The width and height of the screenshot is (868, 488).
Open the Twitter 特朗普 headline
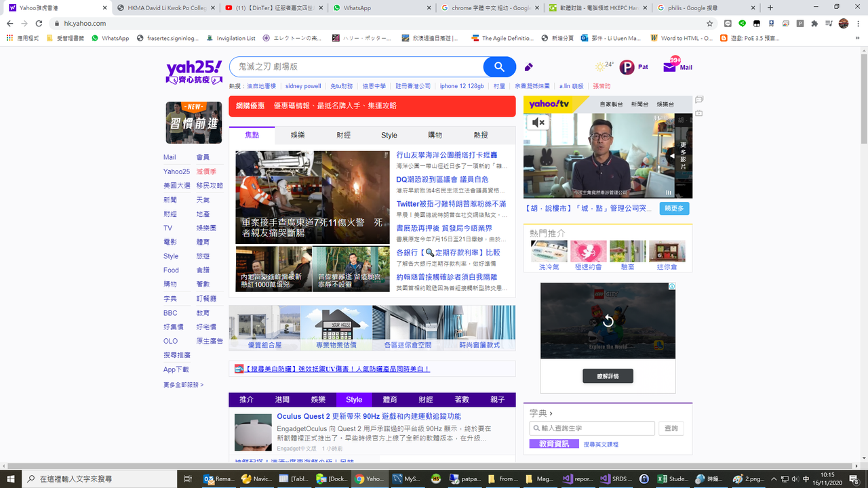[451, 204]
